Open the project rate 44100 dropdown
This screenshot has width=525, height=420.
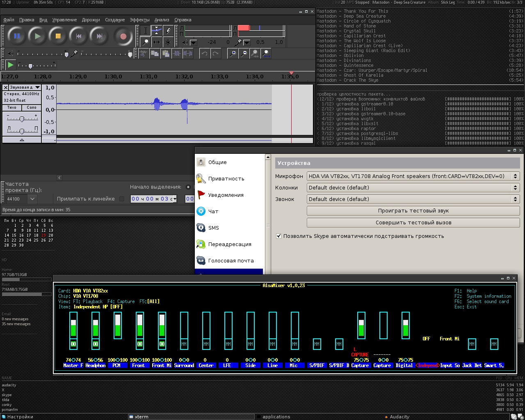tap(32, 199)
